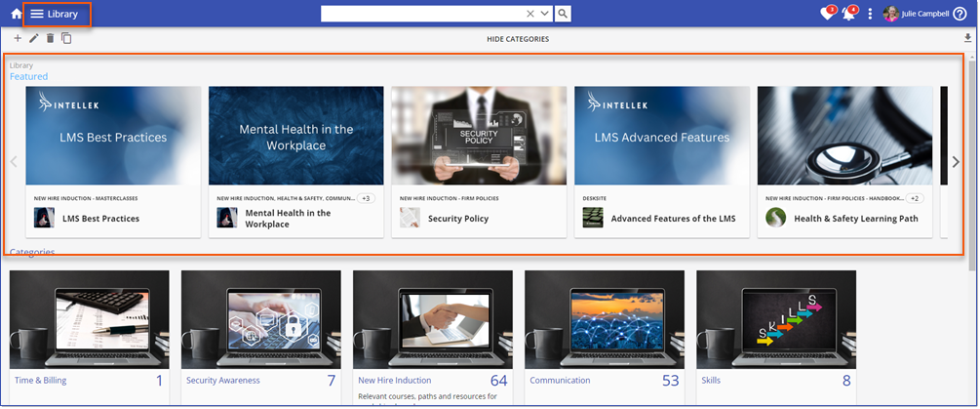Clear the search box with X icon
980x409 pixels.
530,14
